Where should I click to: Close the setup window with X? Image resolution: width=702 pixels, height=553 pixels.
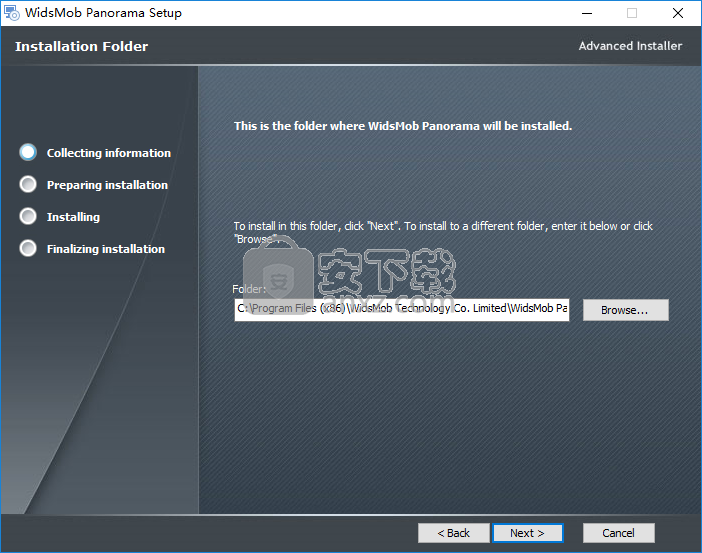(678, 13)
